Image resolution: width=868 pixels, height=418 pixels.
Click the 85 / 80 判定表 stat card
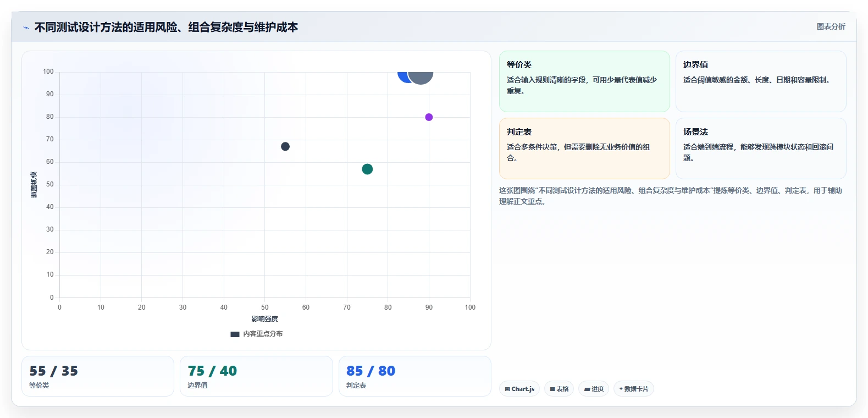point(415,376)
